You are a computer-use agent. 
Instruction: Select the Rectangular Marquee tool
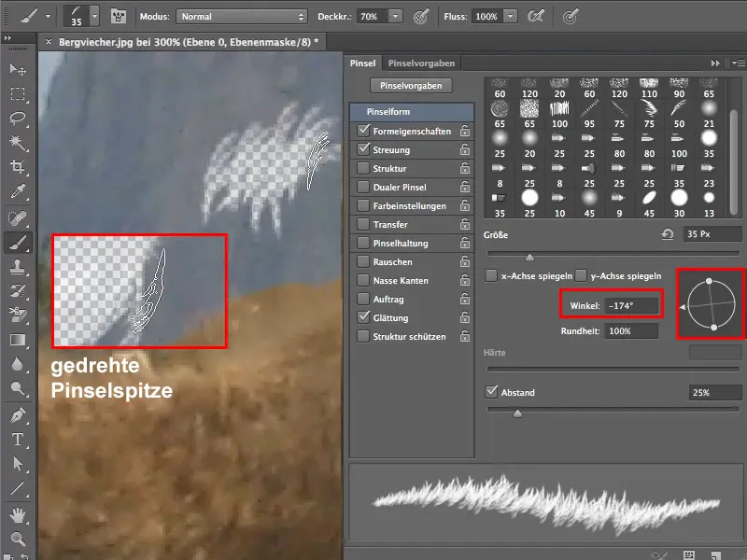(18, 94)
